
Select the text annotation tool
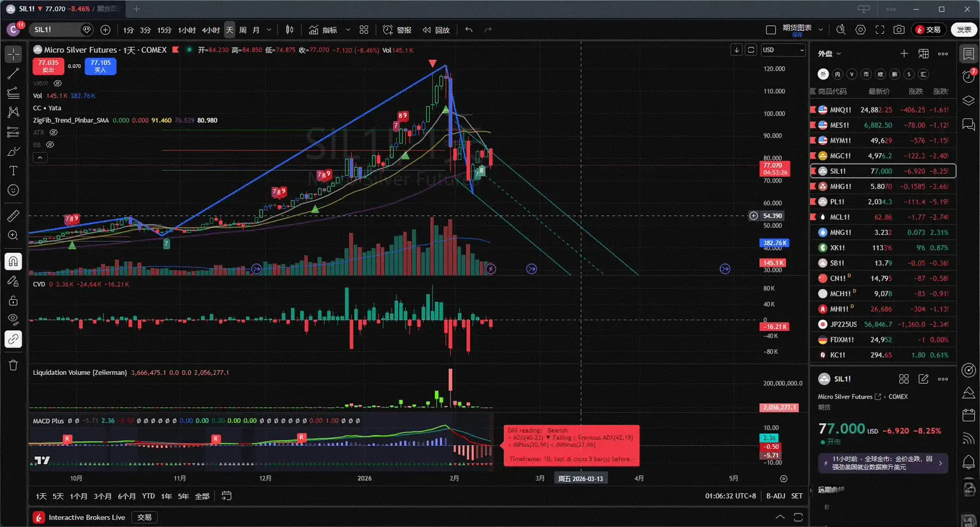tap(13, 171)
